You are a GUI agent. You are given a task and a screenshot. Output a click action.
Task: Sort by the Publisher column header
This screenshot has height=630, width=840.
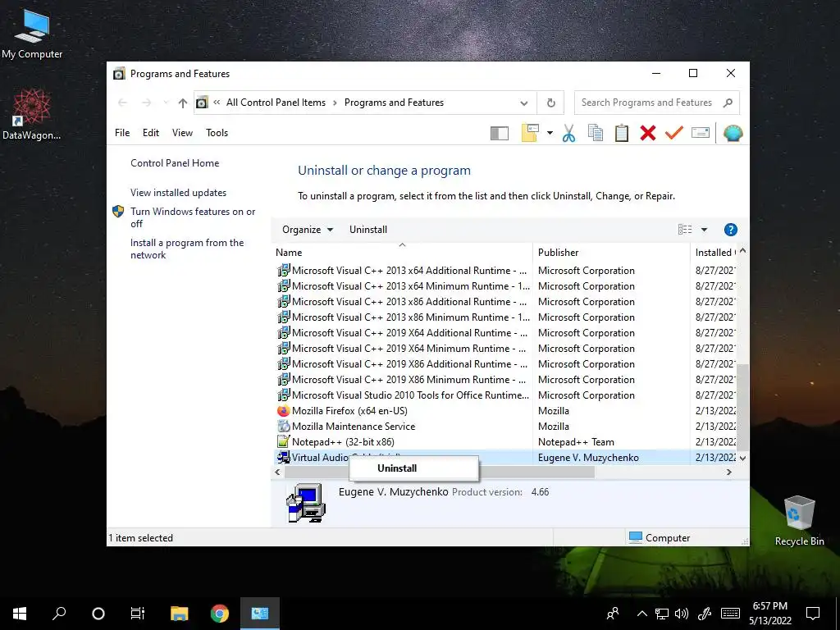coord(610,253)
